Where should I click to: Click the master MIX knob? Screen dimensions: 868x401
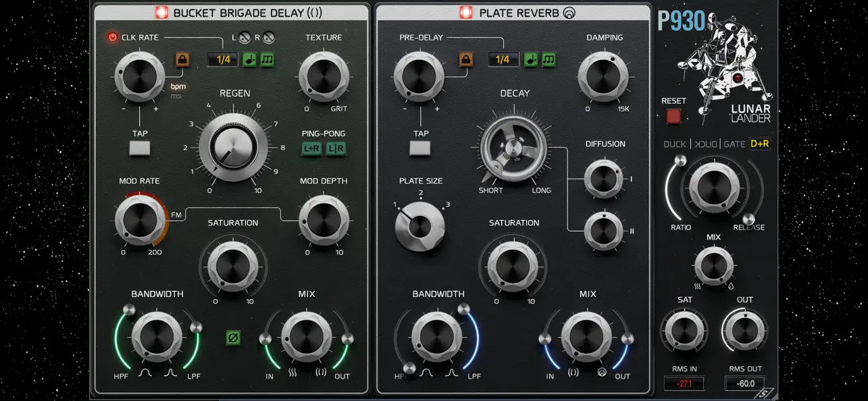point(714,266)
